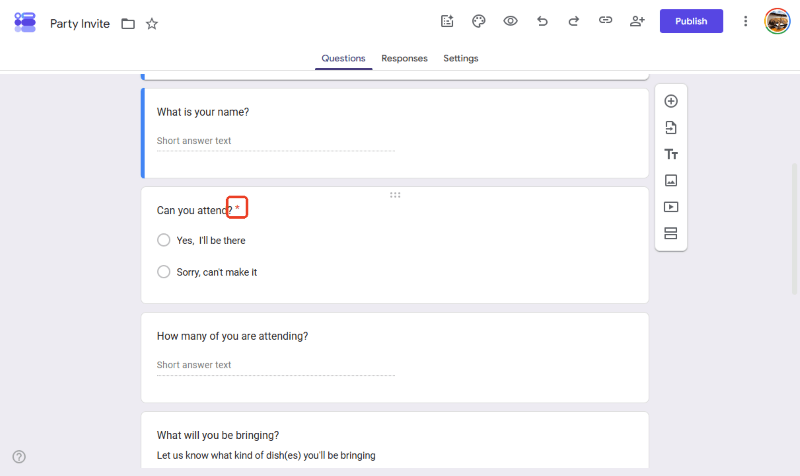The image size is (800, 476).
Task: Switch to the Settings tab
Action: [461, 58]
